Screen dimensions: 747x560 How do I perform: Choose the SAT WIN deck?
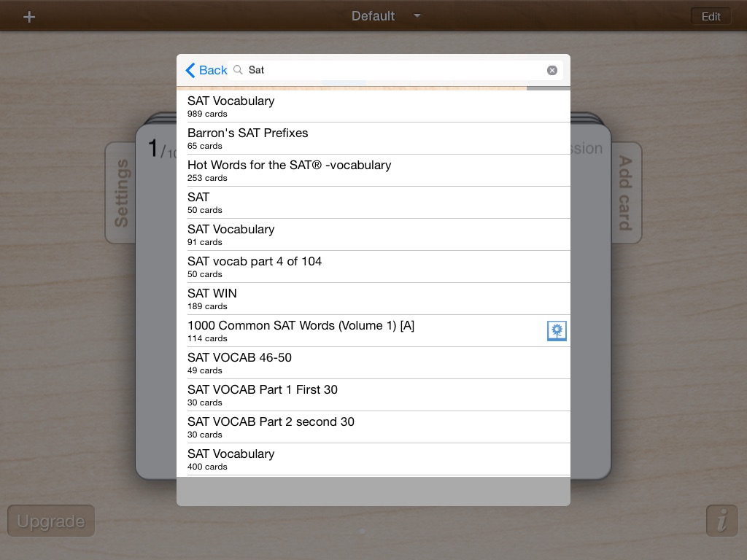pos(373,298)
